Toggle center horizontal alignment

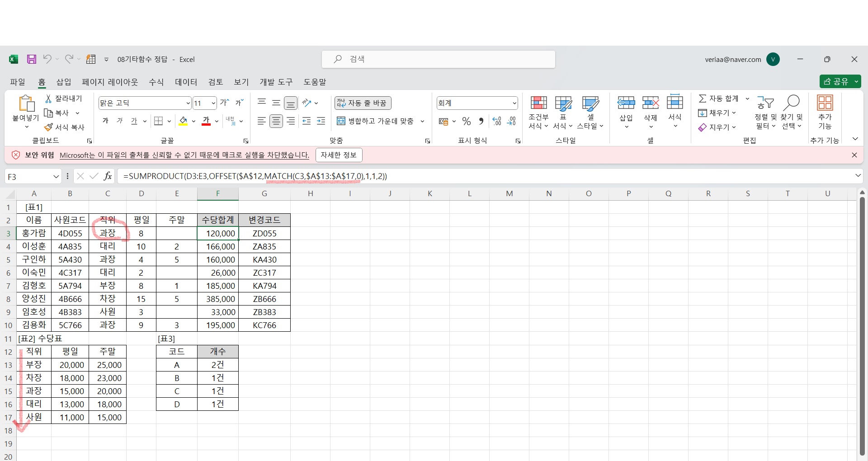click(276, 121)
